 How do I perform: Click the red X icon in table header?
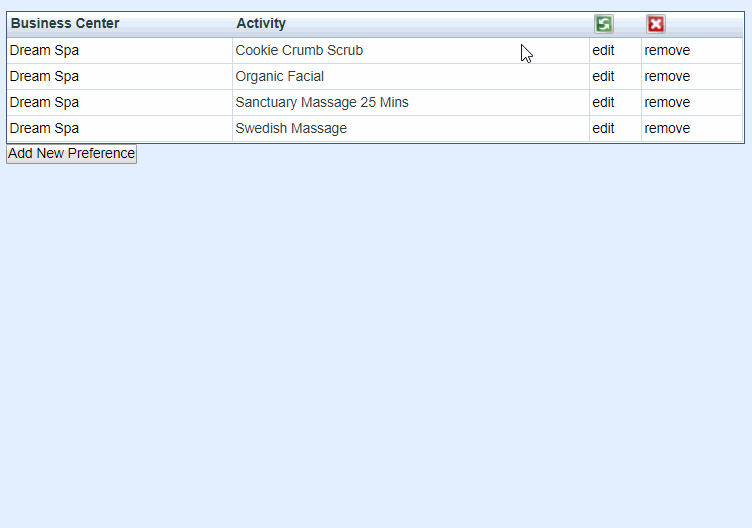click(656, 23)
